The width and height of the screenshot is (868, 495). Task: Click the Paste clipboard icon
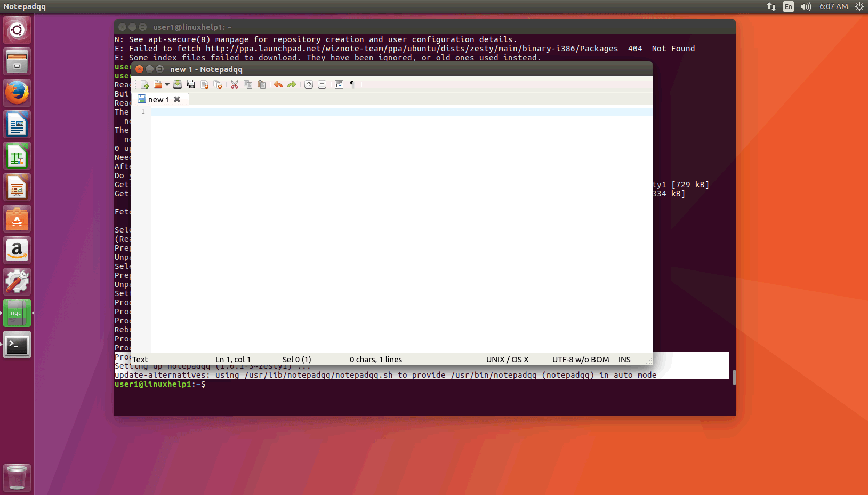tap(261, 84)
